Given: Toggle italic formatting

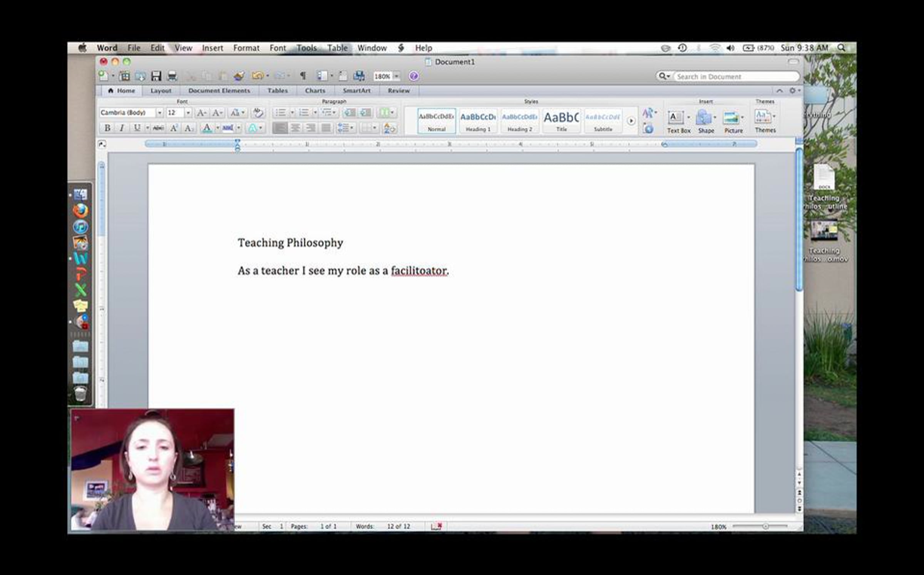Looking at the screenshot, I should (122, 128).
